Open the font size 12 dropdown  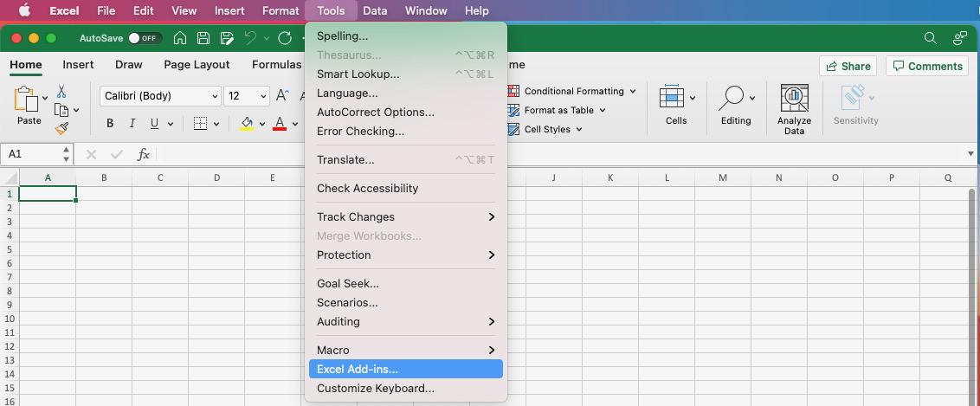pyautogui.click(x=262, y=96)
